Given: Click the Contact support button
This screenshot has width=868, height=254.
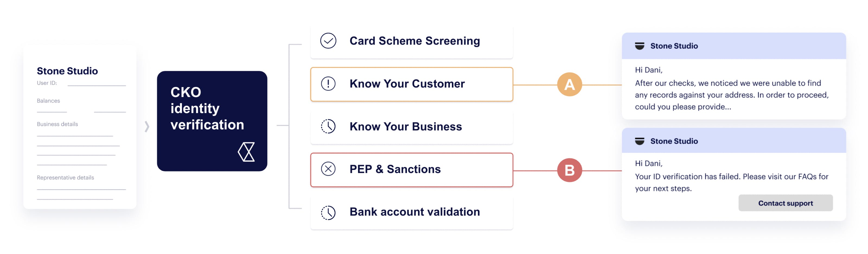Looking at the screenshot, I should pyautogui.click(x=785, y=203).
